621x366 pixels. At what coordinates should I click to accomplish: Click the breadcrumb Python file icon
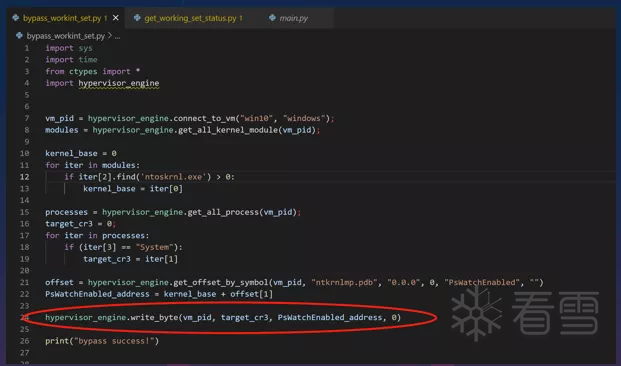(x=19, y=36)
